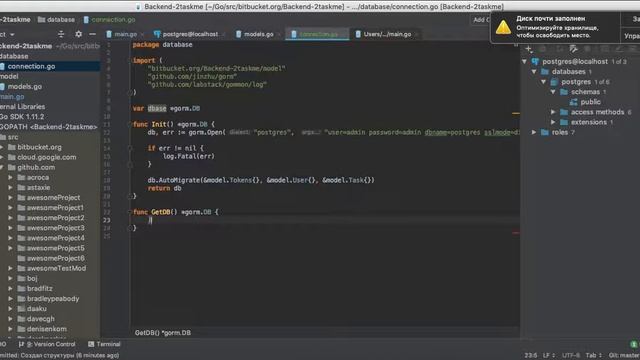Click the collapse all icon in Project panel
This screenshot has width=640, height=360.
[x=61, y=34]
